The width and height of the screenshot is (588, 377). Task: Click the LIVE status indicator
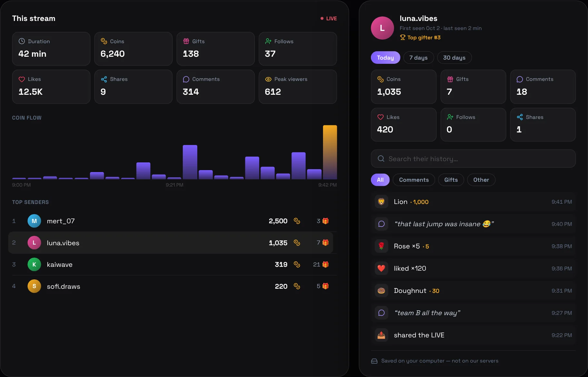click(328, 19)
